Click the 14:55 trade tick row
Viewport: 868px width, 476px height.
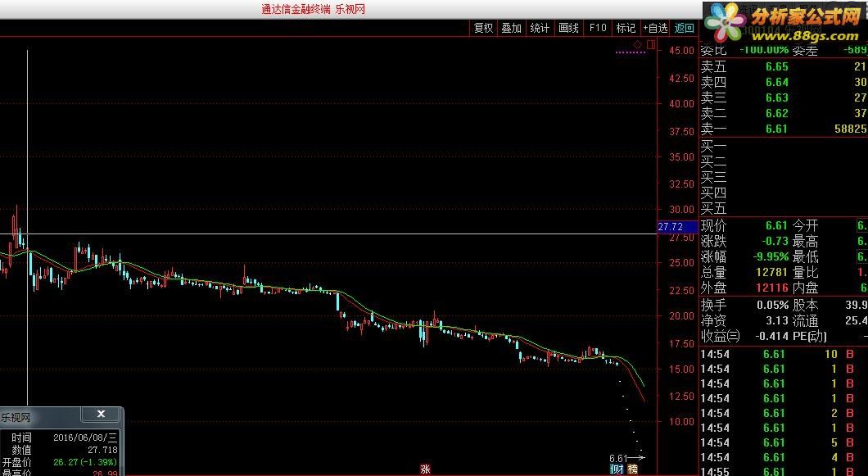point(784,471)
